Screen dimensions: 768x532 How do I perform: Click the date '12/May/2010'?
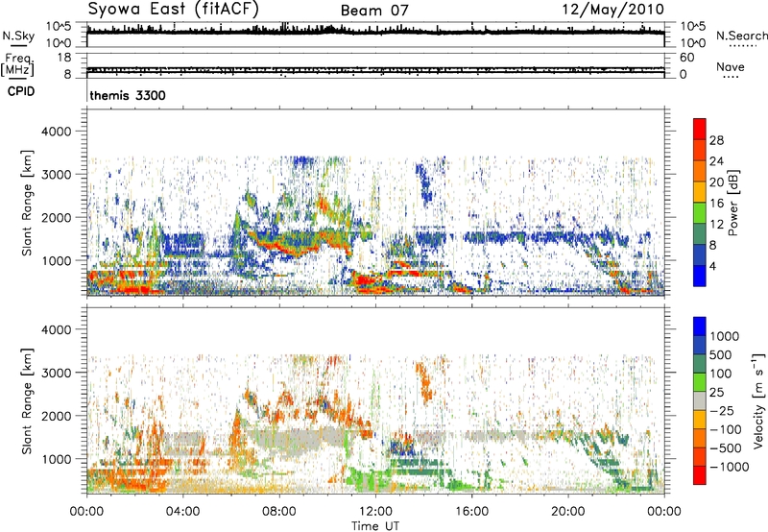(x=613, y=10)
